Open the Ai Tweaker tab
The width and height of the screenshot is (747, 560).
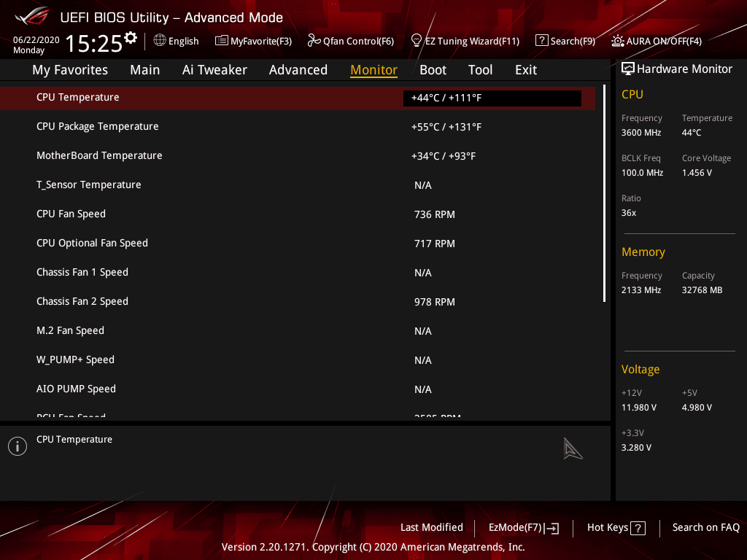[x=214, y=70]
